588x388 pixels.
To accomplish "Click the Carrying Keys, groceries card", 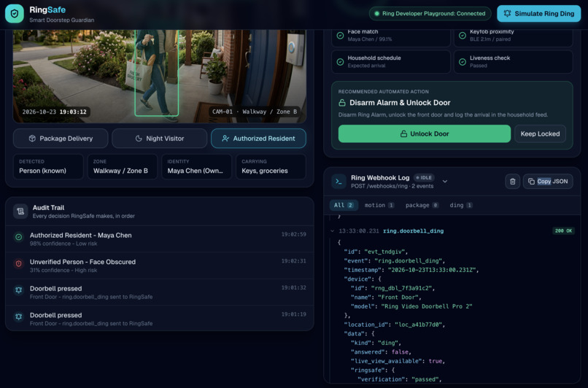I will pyautogui.click(x=271, y=166).
